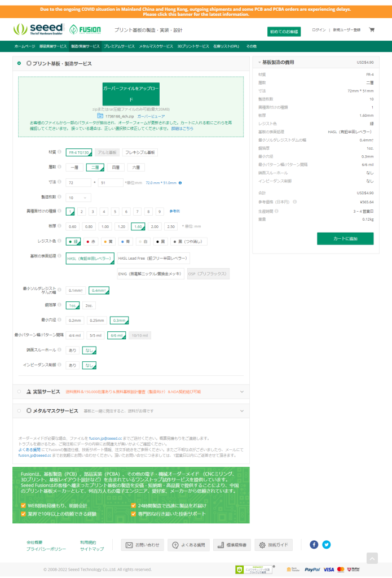
Task: Click the Twitter icon in footer
Action: coord(326,545)
